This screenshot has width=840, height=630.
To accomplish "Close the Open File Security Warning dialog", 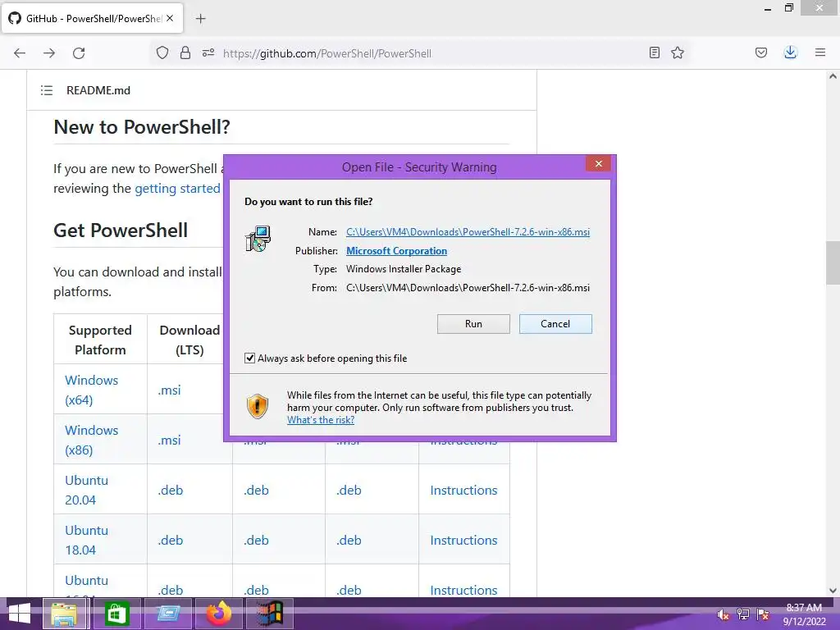I will [598, 163].
